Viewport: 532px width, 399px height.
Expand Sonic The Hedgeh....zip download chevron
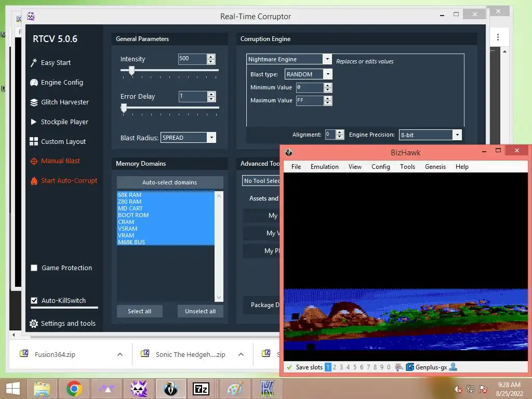241,354
